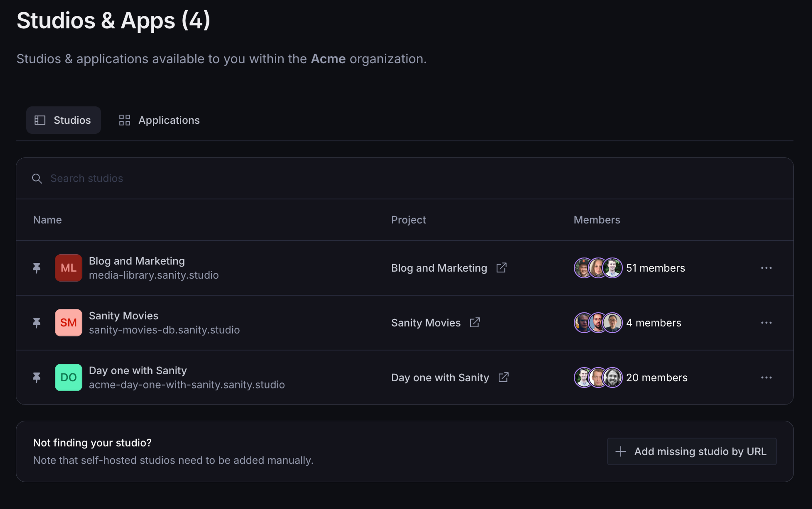Click the search magnifier icon
The image size is (812, 509).
(x=37, y=178)
